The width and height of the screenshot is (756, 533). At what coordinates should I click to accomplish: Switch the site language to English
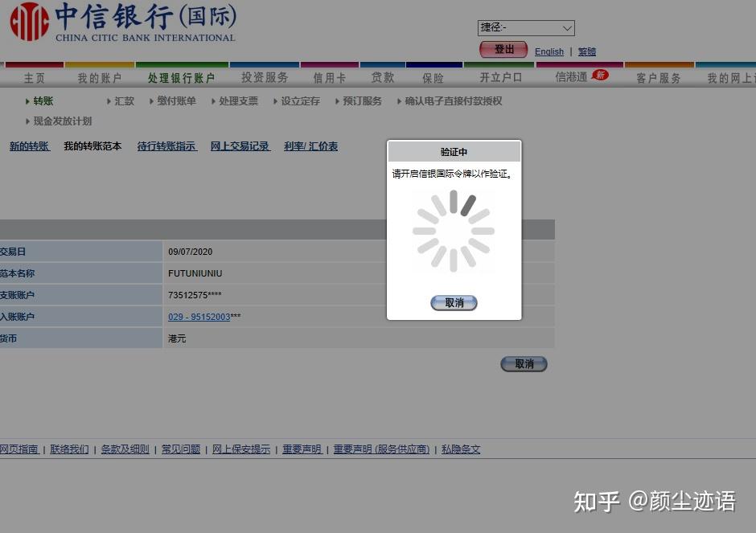coord(549,51)
